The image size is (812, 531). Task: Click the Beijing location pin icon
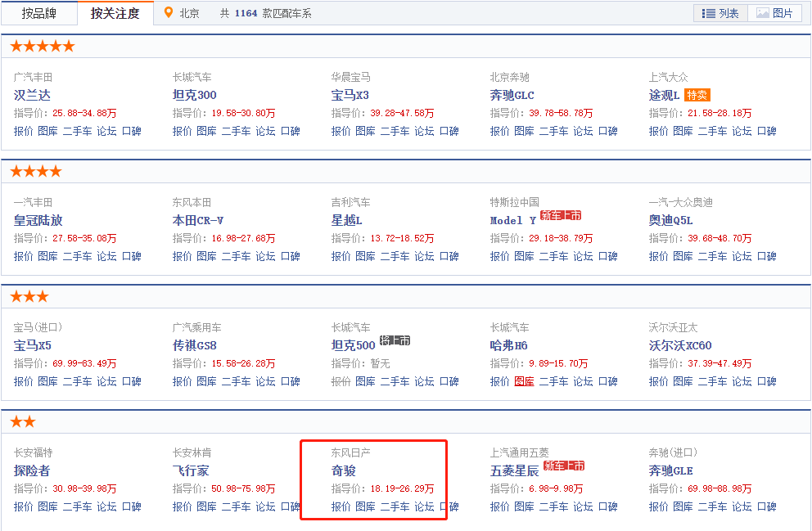168,13
